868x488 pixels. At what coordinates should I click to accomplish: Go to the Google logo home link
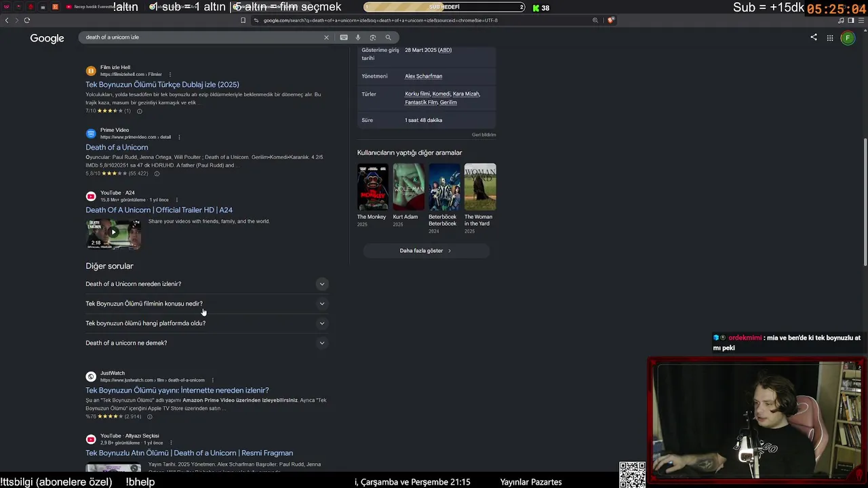[x=47, y=39]
